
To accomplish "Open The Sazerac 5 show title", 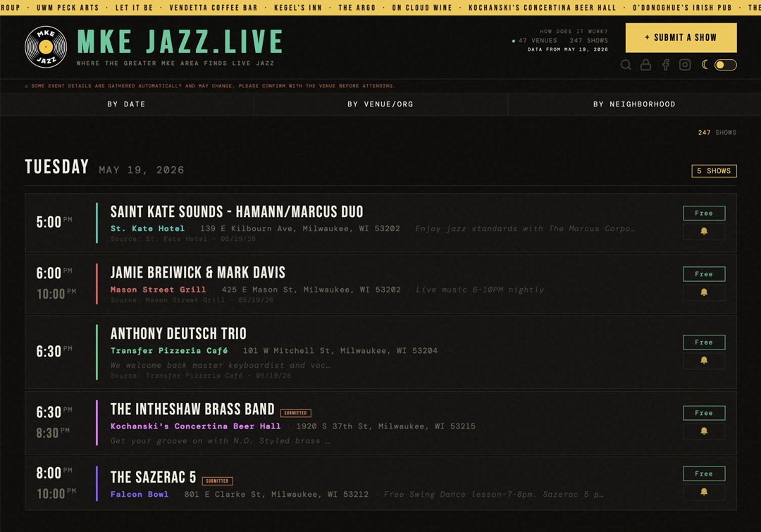I will [154, 477].
